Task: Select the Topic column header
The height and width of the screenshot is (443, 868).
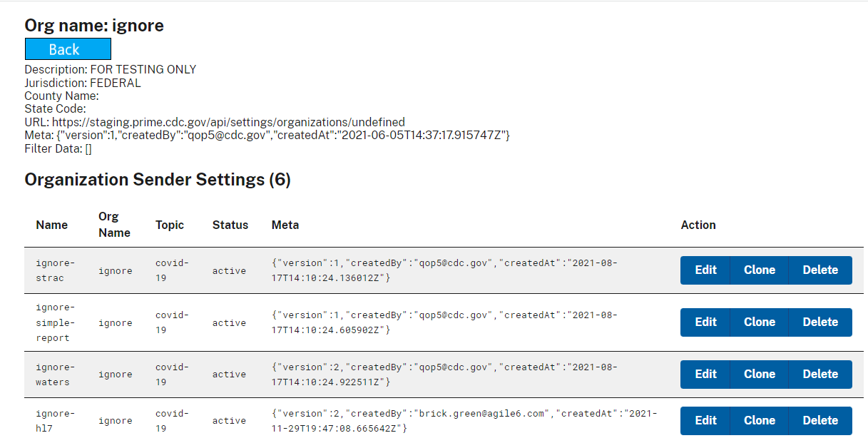Action: pos(170,225)
